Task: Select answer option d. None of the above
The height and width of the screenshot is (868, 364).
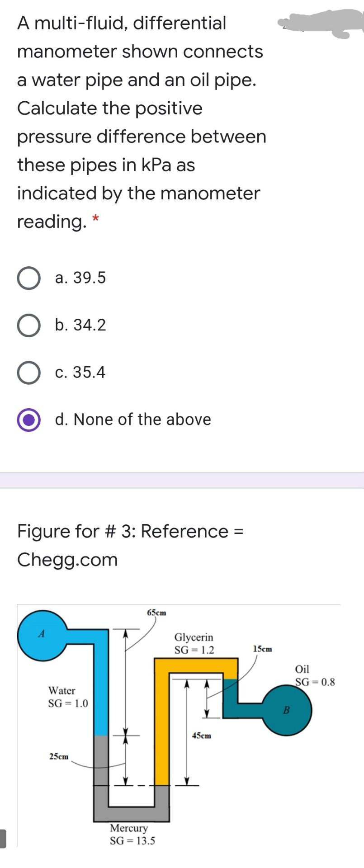Action: pyautogui.click(x=29, y=419)
